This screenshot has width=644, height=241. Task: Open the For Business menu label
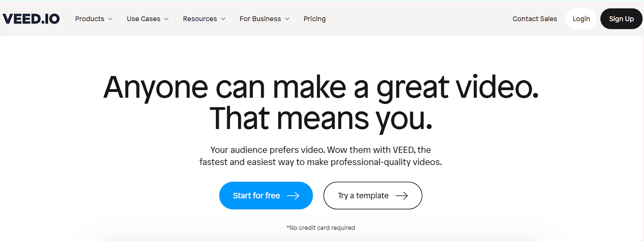point(260,19)
